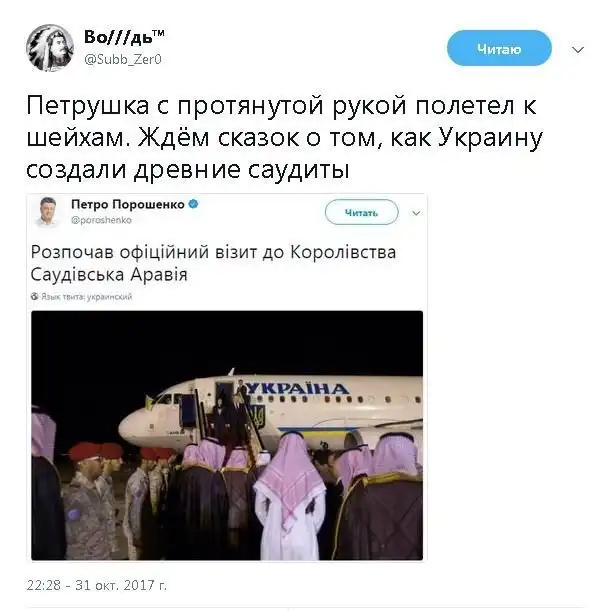Toggle the Читать follow button in quoted tweet
The height and width of the screenshot is (611, 612).
click(x=361, y=212)
